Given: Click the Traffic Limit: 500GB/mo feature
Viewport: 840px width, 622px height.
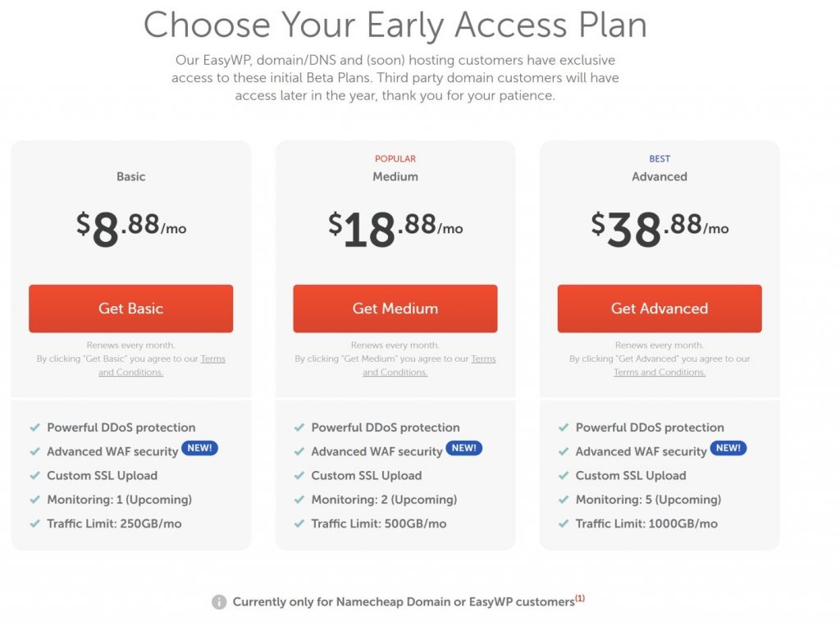Looking at the screenshot, I should point(379,524).
